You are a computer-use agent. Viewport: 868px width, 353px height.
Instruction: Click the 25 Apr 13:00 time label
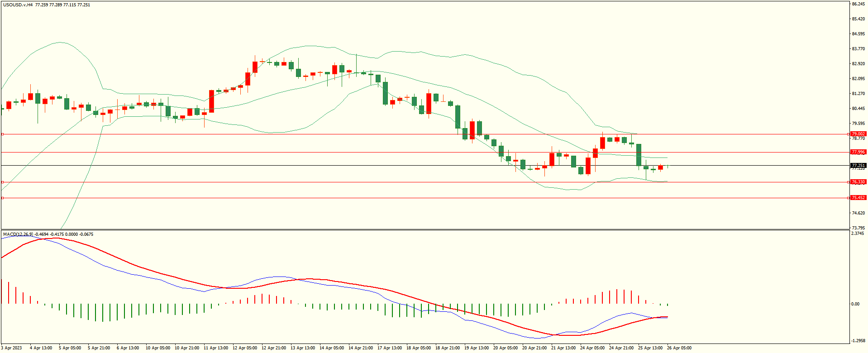tap(650, 348)
